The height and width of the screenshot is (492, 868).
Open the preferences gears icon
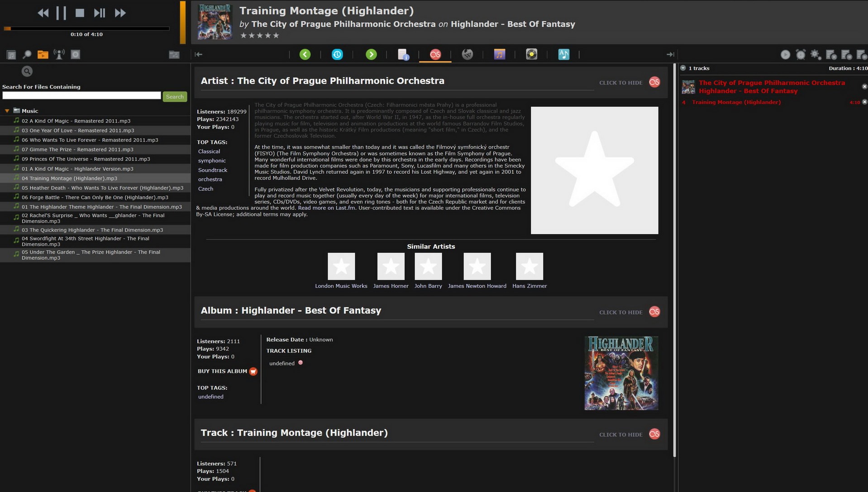click(x=816, y=55)
